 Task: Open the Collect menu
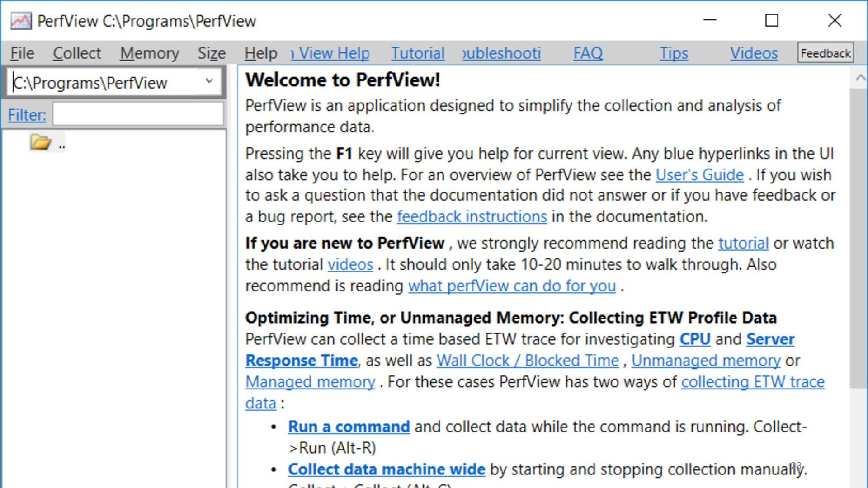coord(77,53)
